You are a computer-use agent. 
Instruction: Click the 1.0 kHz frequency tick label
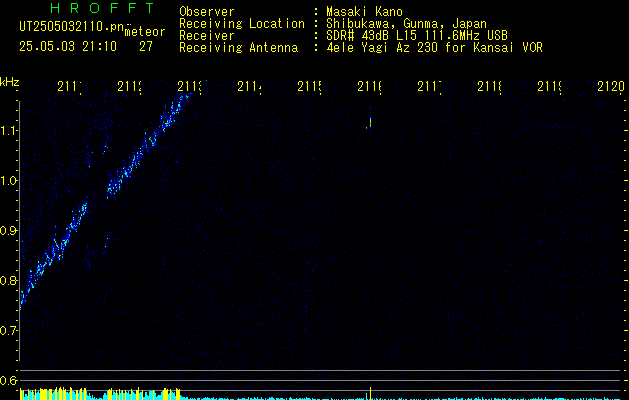(8, 181)
